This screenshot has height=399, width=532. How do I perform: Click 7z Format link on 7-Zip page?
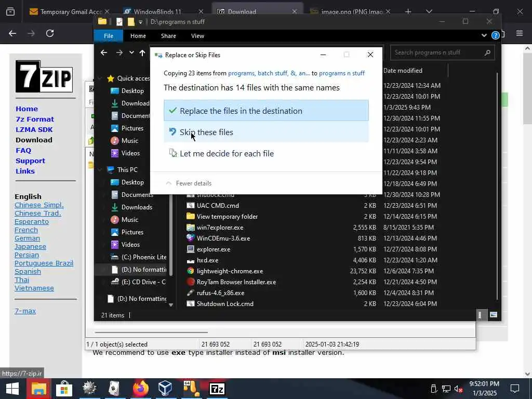[x=35, y=119]
